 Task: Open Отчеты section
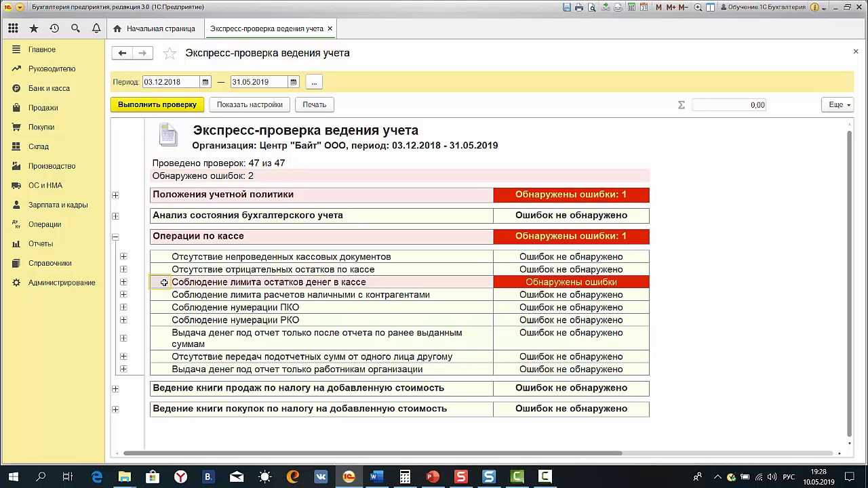tap(41, 243)
